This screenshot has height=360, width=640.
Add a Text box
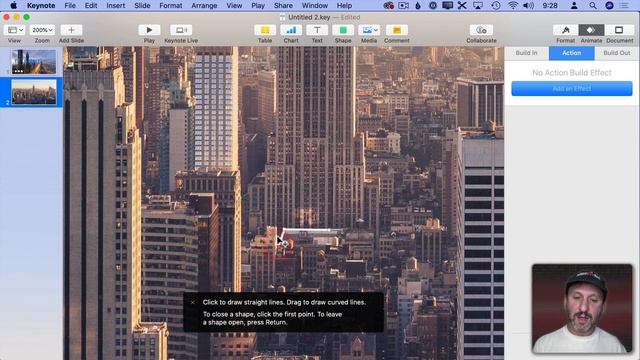click(317, 30)
